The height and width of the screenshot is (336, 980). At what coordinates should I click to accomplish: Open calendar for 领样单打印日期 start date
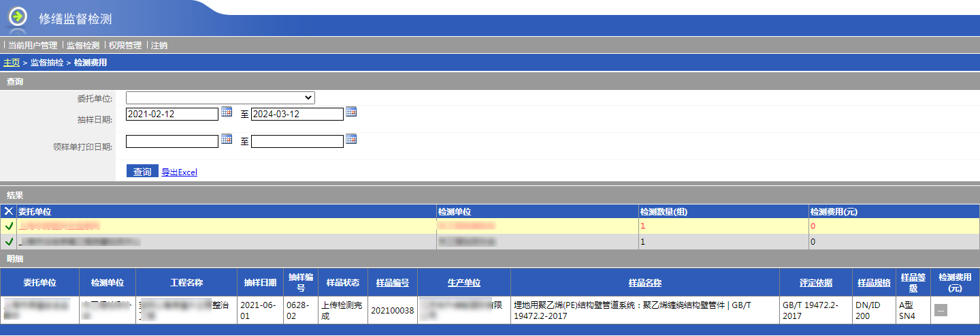click(x=227, y=139)
